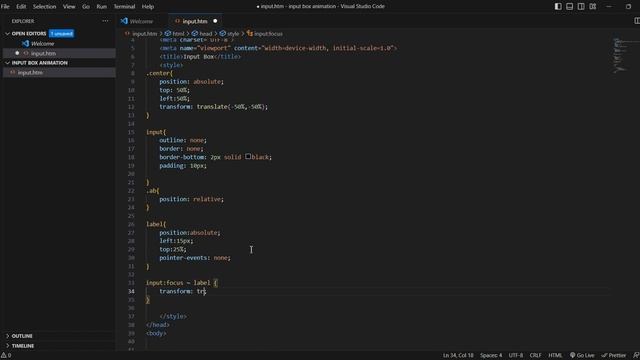The height and width of the screenshot is (360, 640).
Task: Click the unsaved dot beside input.htm in Open Editors
Action: pos(17,53)
